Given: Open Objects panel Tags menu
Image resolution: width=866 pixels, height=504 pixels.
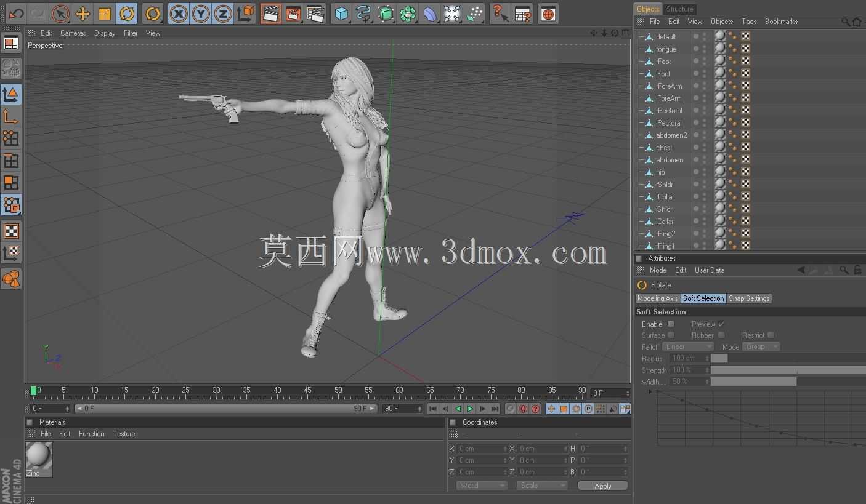Looking at the screenshot, I should [749, 22].
